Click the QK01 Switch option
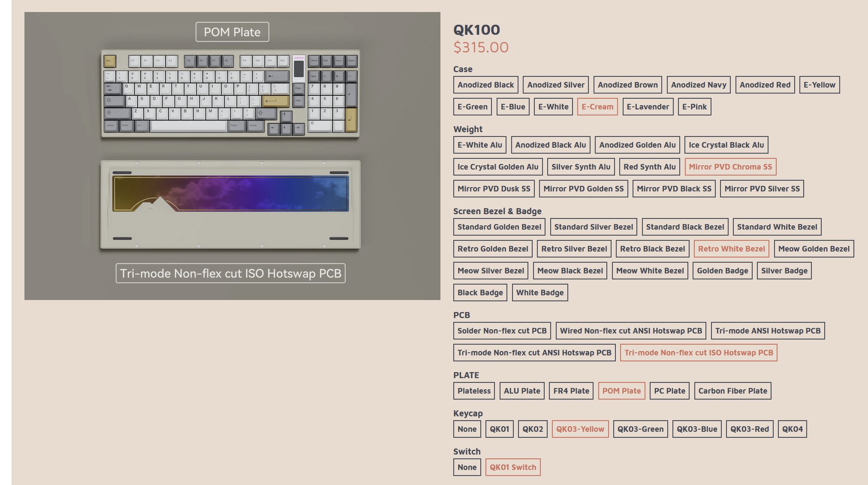This screenshot has width=868, height=485. (x=512, y=467)
